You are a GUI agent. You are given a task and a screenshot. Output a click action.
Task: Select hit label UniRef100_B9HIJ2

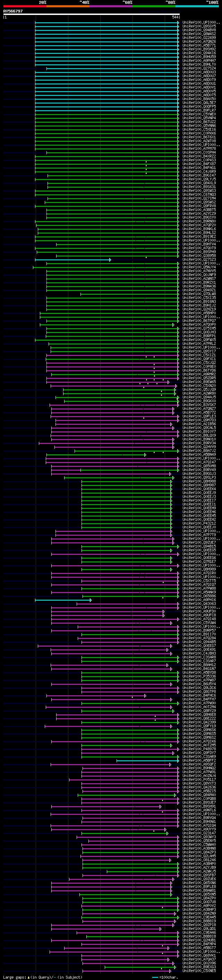(199, 305)
